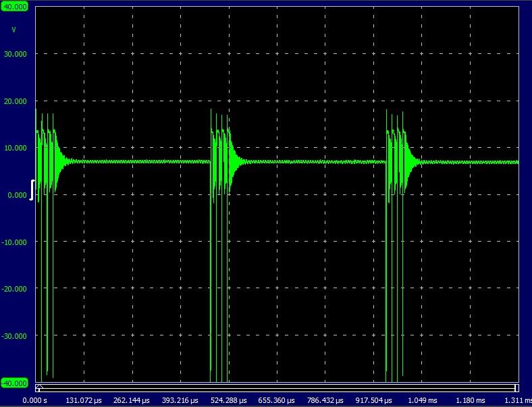Click the 655.360 µs time axis label
The image size is (532, 407).
point(277,400)
